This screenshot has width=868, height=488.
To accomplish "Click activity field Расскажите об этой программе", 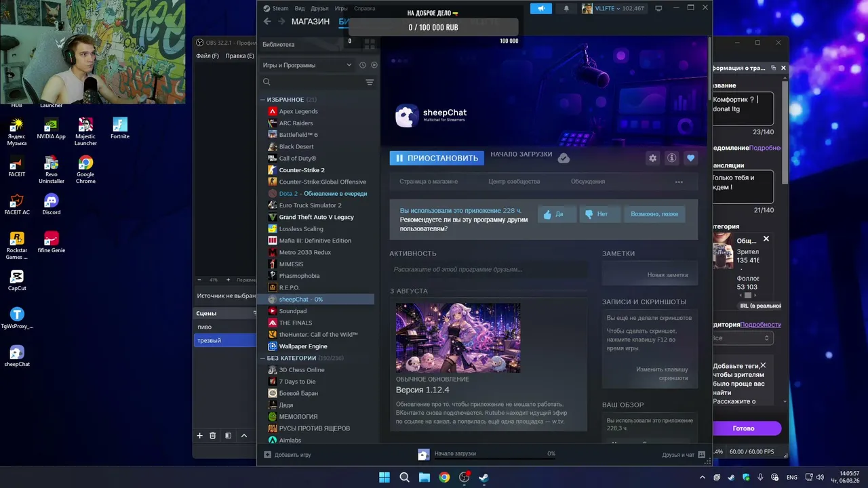I will pyautogui.click(x=488, y=270).
